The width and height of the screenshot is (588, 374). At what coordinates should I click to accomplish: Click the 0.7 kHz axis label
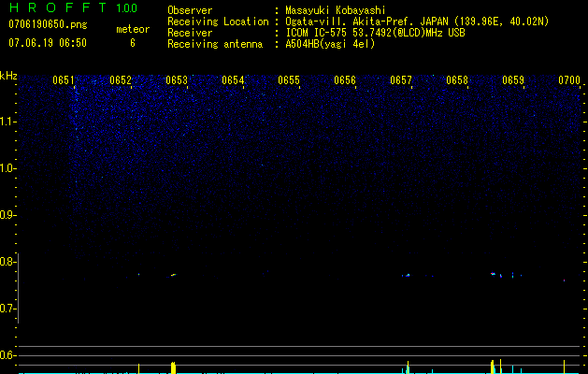[7, 309]
